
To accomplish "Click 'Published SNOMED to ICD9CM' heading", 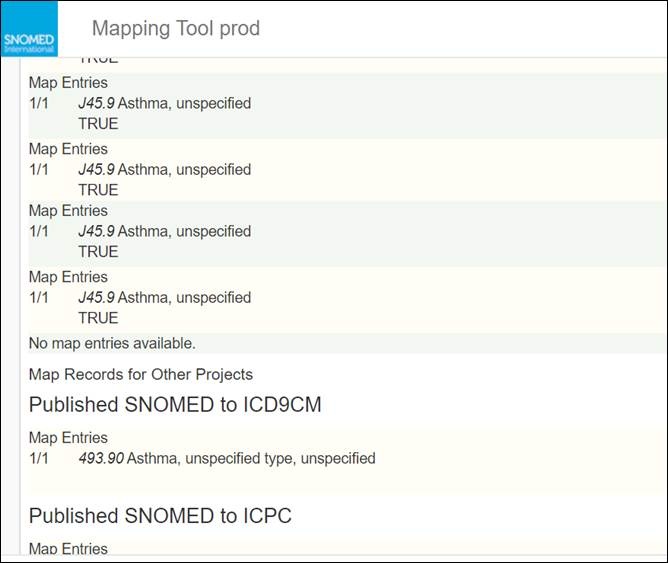I will (175, 405).
